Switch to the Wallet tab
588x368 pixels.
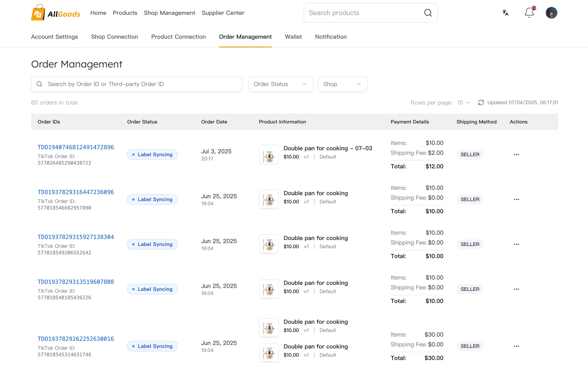293,37
